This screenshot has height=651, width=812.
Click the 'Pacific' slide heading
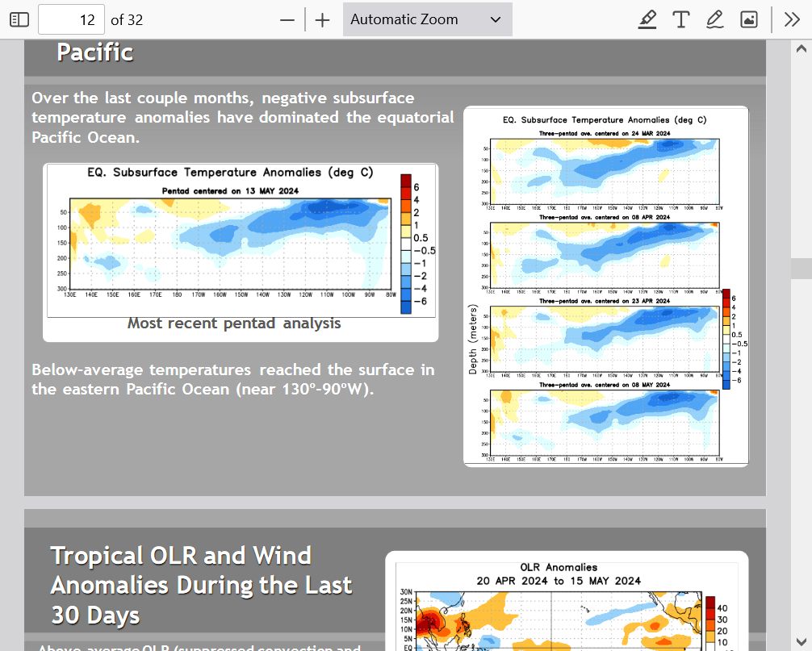pyautogui.click(x=95, y=52)
